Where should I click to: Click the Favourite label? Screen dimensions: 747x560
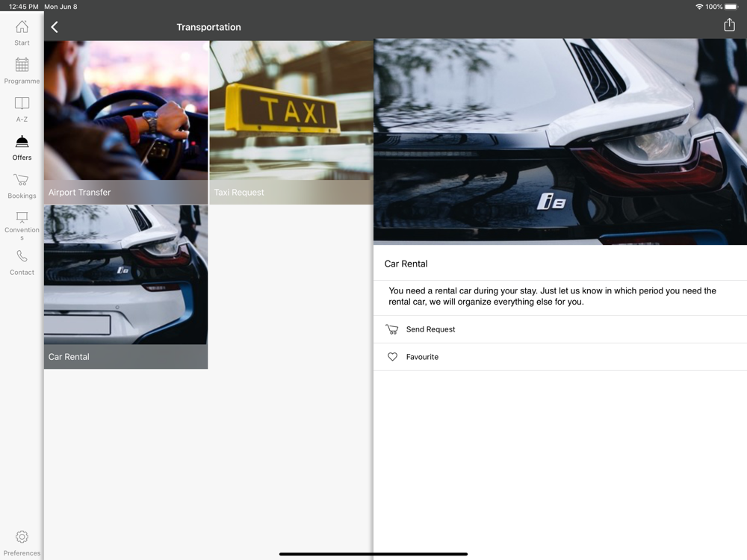click(x=422, y=357)
